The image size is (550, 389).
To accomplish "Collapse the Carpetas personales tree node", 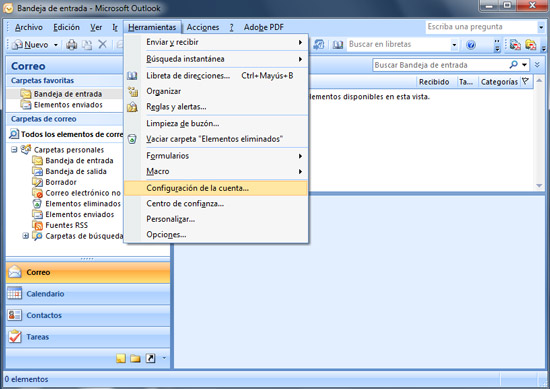I will (x=14, y=150).
